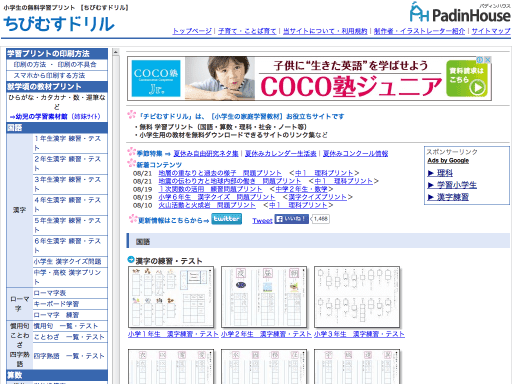Open 幼児の学習素材館 sister site link
Viewport: 512px width, 384px height.
[x=55, y=117]
